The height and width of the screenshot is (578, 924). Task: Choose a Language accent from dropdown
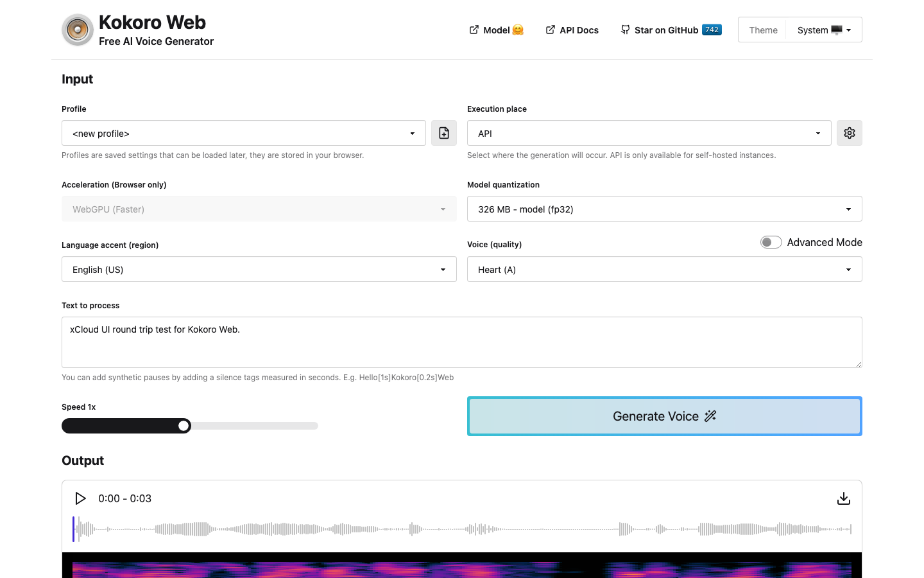[259, 269]
